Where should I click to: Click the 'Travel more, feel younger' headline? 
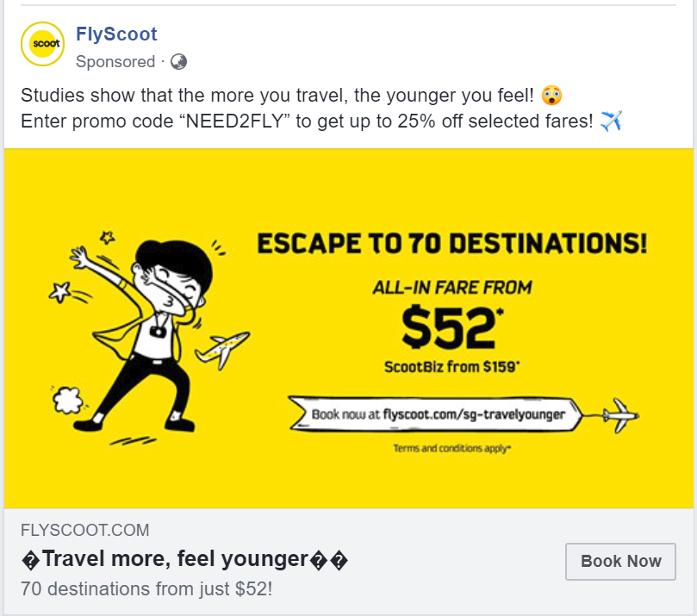184,559
